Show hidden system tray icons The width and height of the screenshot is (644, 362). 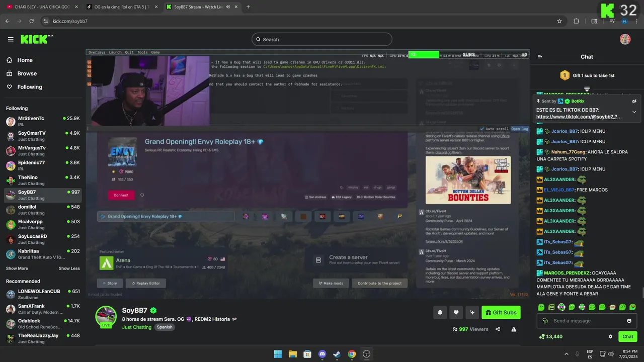click(x=567, y=354)
